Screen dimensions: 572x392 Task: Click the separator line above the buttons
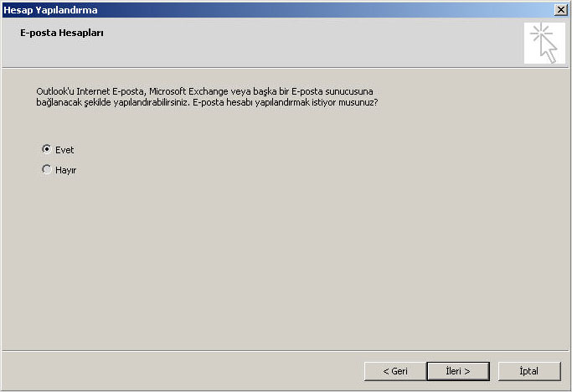point(286,351)
